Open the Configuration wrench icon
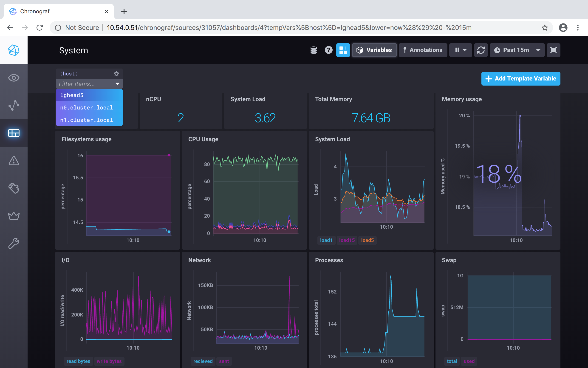The image size is (588, 368). tap(14, 243)
